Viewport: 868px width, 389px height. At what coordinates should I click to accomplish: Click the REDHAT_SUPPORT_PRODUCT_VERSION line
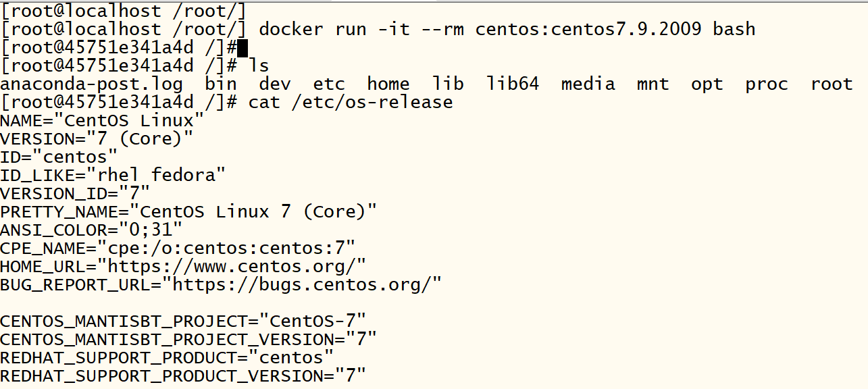(x=182, y=375)
